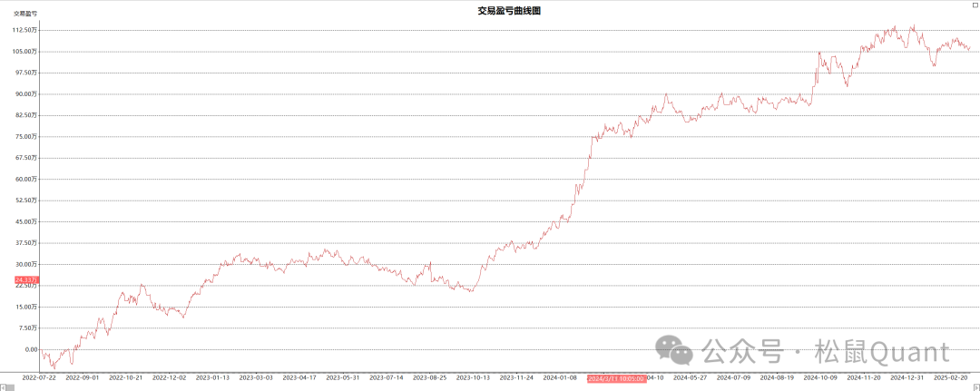Screen dimensions: 980x391
Task: Click the scroll icon at bottom-right corner
Action: click(x=975, y=386)
